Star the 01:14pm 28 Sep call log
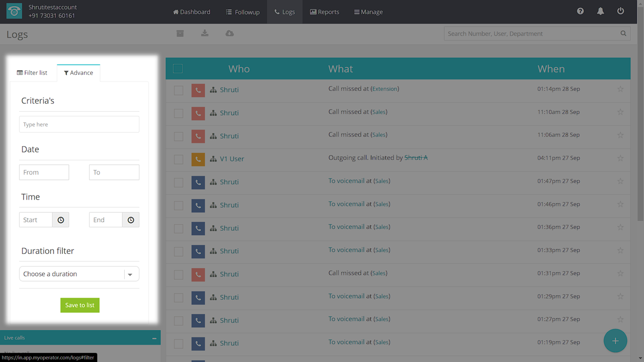The width and height of the screenshot is (644, 362). pos(620,89)
